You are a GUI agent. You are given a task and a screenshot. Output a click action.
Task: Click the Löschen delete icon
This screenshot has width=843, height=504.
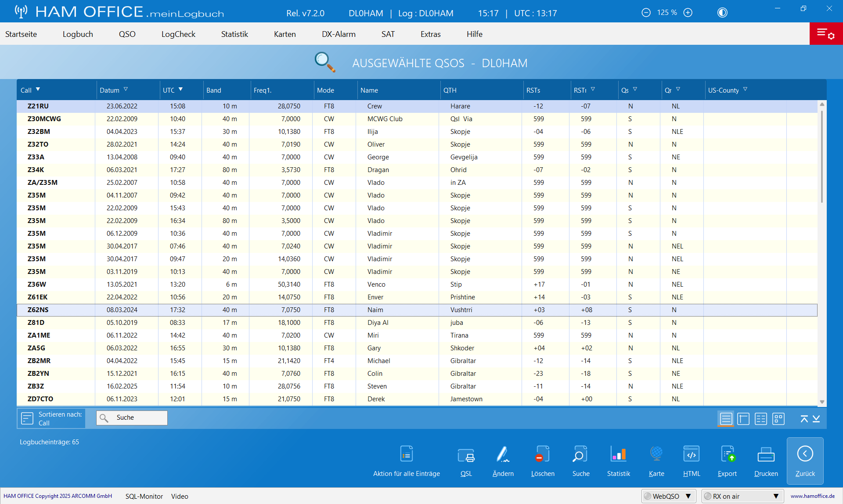(542, 454)
